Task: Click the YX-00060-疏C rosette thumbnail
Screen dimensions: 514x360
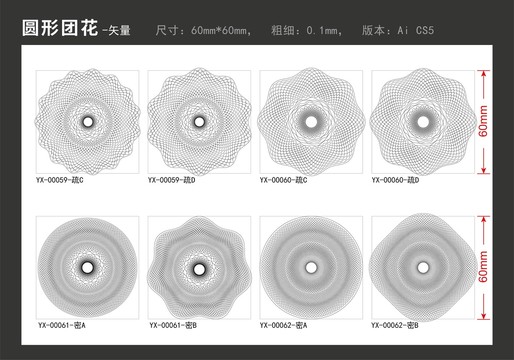Action: click(x=311, y=122)
